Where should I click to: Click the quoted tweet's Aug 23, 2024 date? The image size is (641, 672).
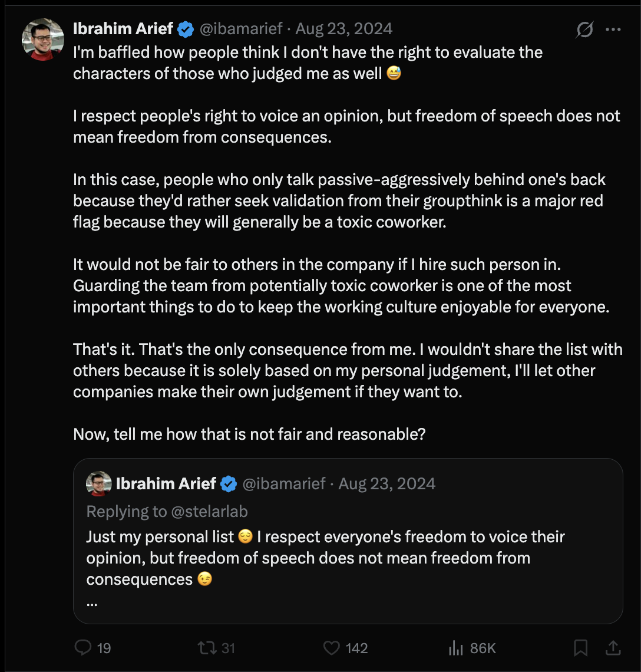pyautogui.click(x=387, y=483)
